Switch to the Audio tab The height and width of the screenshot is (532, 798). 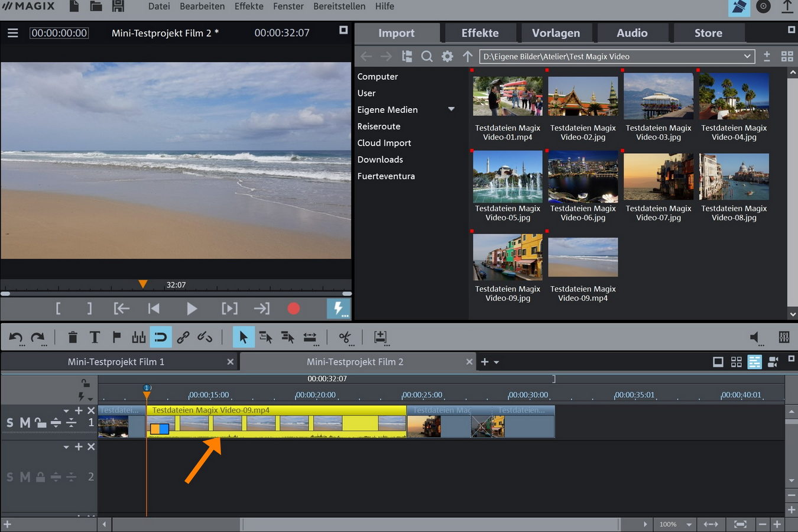632,33
